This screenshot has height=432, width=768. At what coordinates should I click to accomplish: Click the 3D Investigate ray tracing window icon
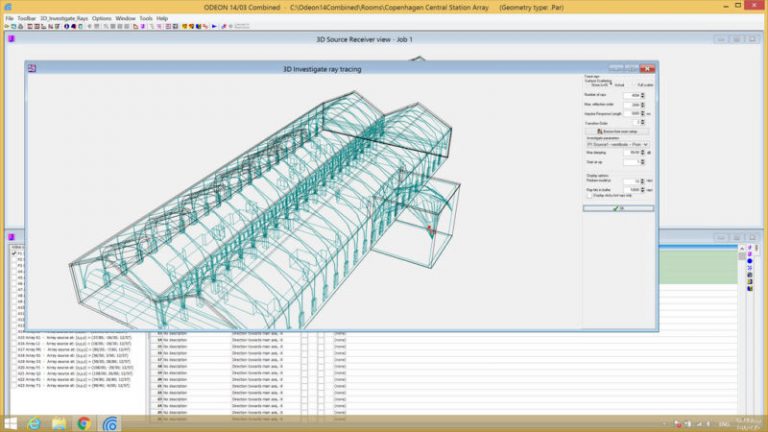pyautogui.click(x=33, y=69)
